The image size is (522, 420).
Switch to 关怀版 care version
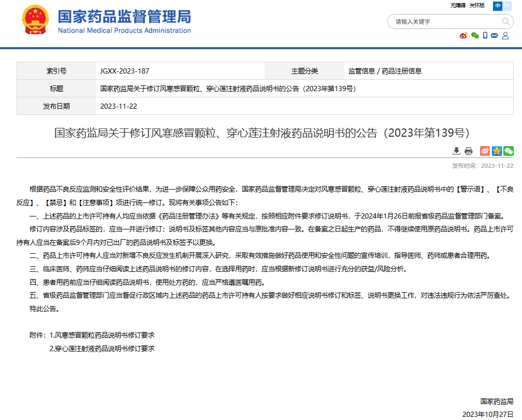(x=477, y=5)
